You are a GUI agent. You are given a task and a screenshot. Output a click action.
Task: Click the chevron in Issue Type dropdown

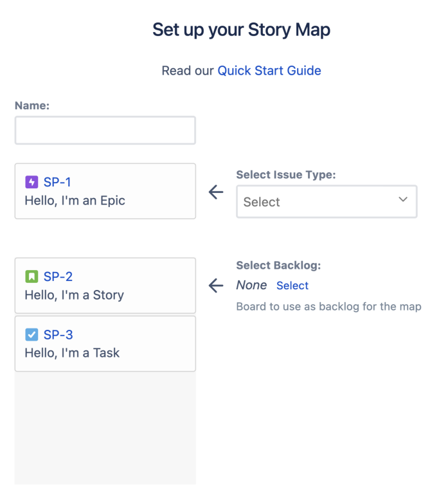[x=403, y=199]
